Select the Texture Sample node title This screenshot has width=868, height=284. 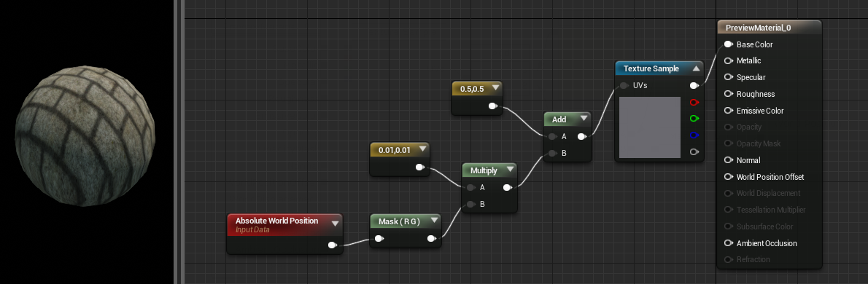[651, 68]
